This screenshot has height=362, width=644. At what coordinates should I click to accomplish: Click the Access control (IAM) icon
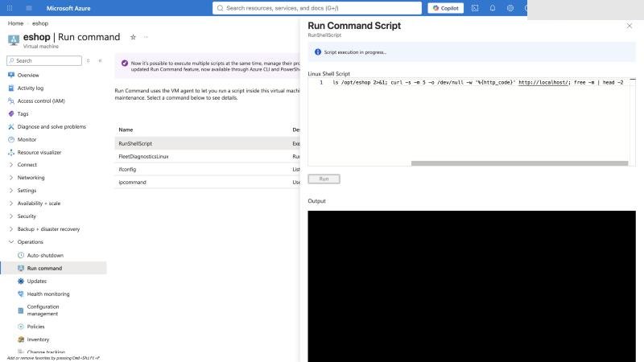click(11, 101)
